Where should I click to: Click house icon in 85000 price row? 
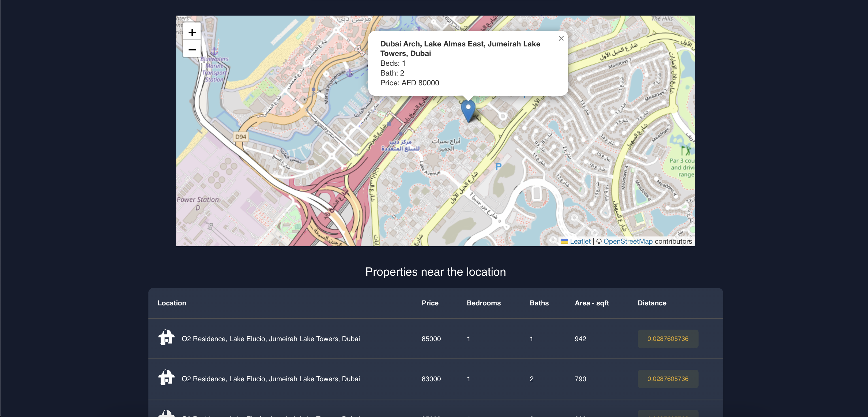click(x=167, y=337)
